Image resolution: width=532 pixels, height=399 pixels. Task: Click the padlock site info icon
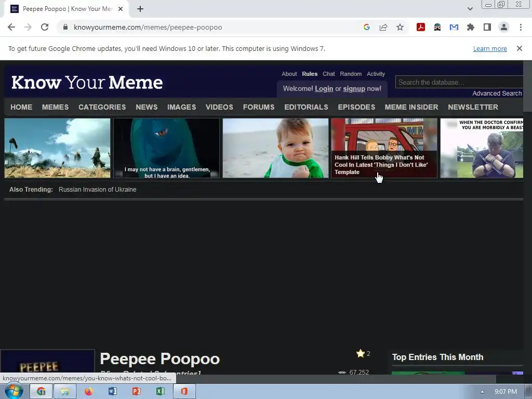(65, 27)
